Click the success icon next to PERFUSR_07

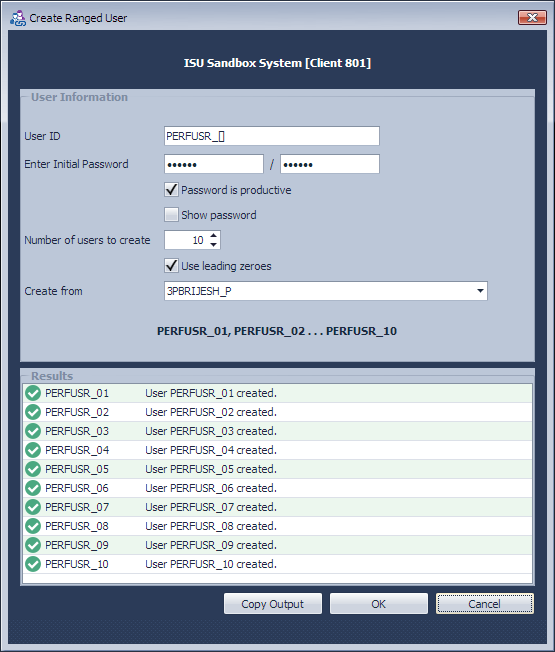click(33, 507)
